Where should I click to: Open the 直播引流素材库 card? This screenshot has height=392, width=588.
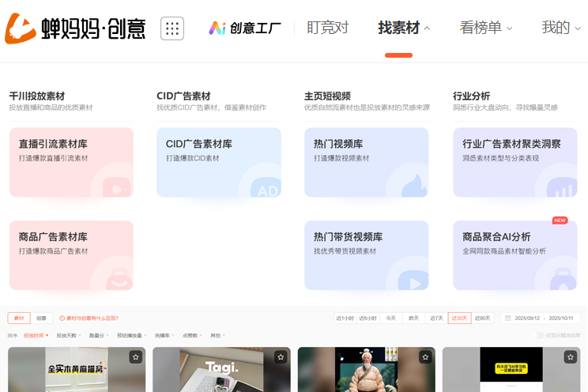coord(71,162)
